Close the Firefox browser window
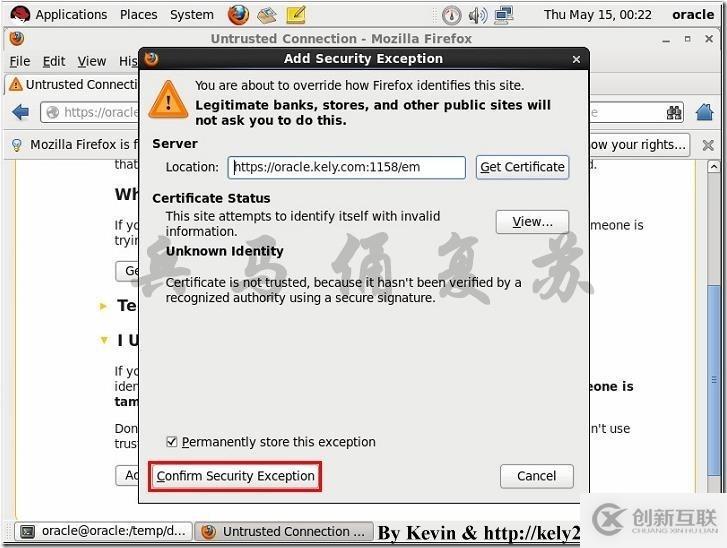This screenshot has height=548, width=727. (x=709, y=39)
